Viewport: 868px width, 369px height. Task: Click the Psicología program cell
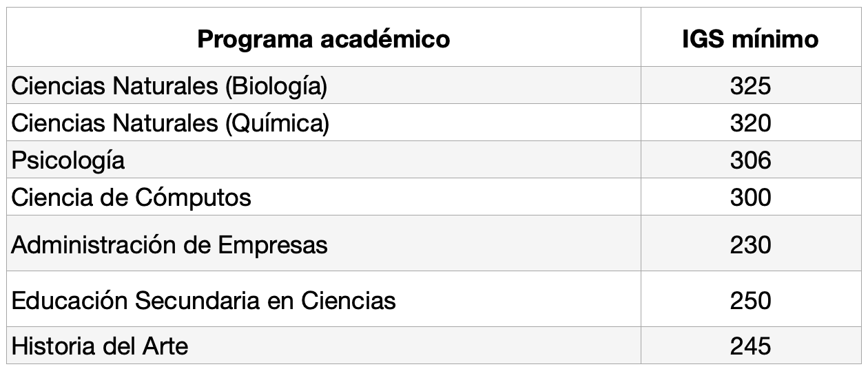[x=68, y=160]
